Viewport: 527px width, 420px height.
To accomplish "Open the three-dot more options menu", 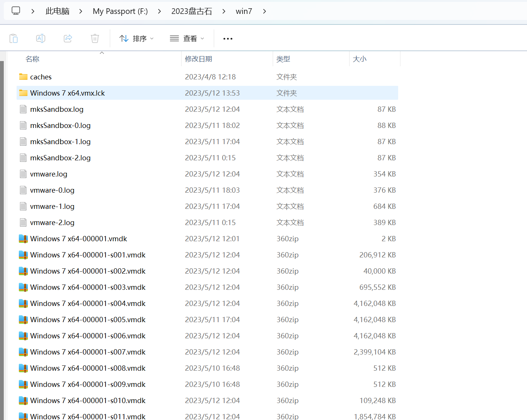I will [228, 39].
